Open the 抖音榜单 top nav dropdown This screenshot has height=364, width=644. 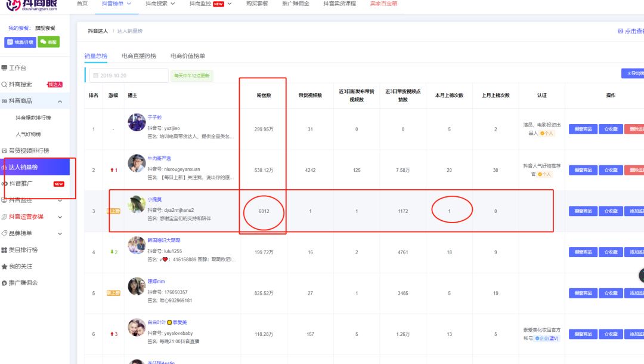point(116,4)
